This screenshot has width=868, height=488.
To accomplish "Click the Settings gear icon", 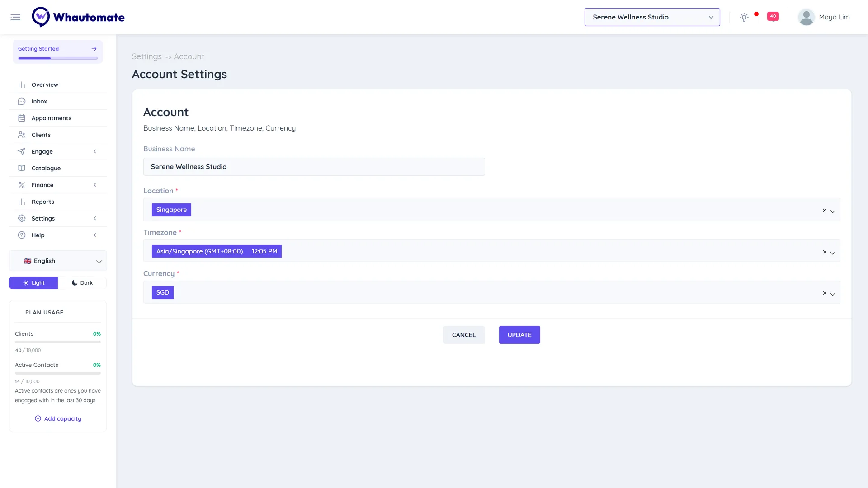I will (x=22, y=218).
